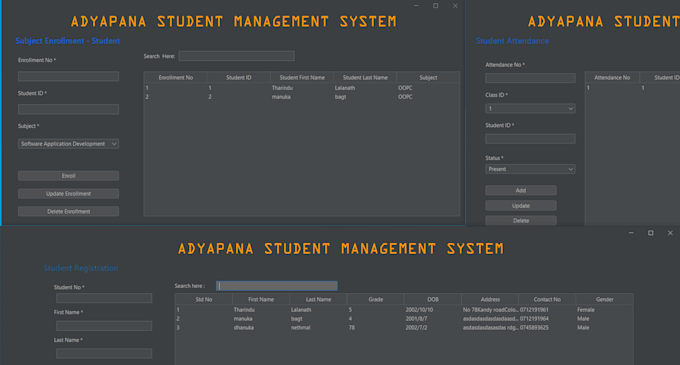680x365 pixels.
Task: Minimize the Student Registration window
Action: (x=631, y=233)
